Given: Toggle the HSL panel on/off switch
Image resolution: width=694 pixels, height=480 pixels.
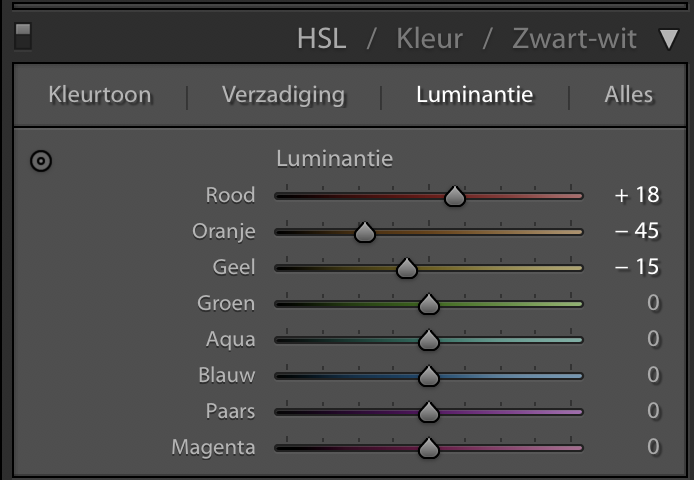Looking at the screenshot, I should [x=23, y=36].
